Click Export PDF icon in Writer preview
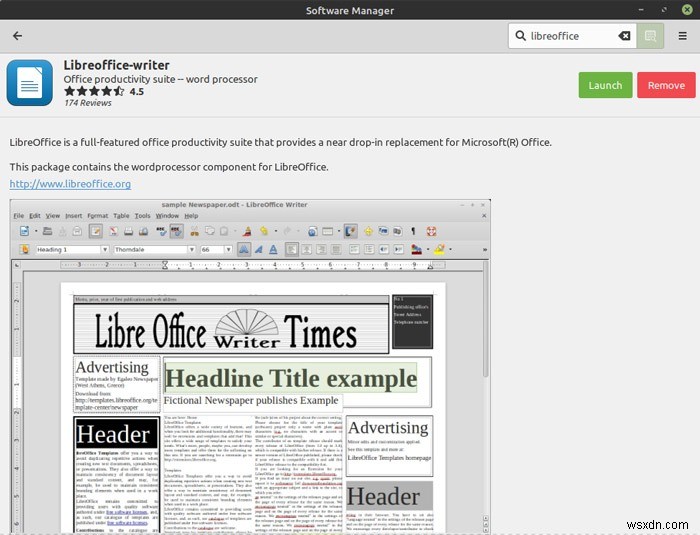 click(x=113, y=231)
